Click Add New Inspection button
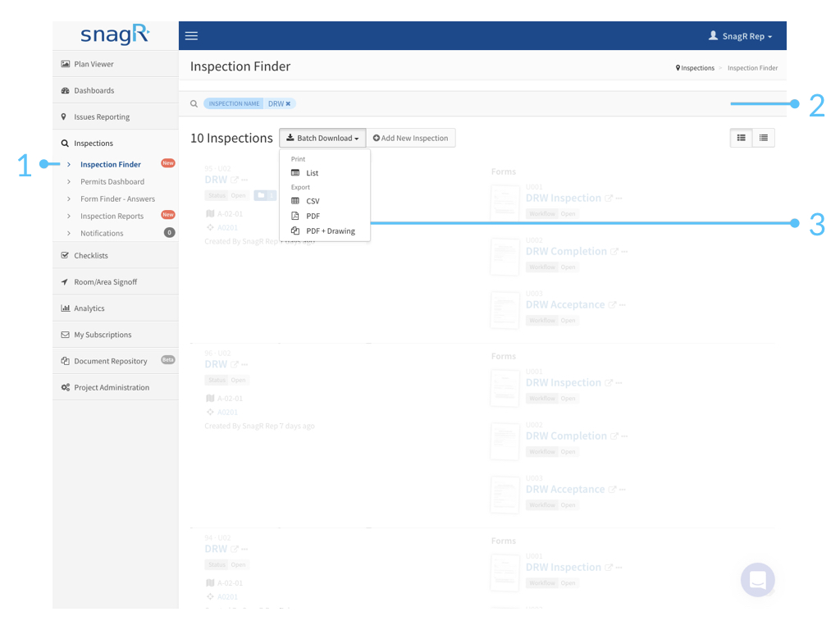Screen dimensions: 840x630 pyautogui.click(x=411, y=138)
